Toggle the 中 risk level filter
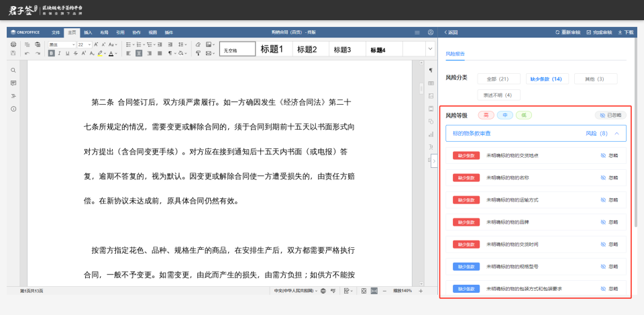This screenshot has height=315, width=644. tap(504, 115)
